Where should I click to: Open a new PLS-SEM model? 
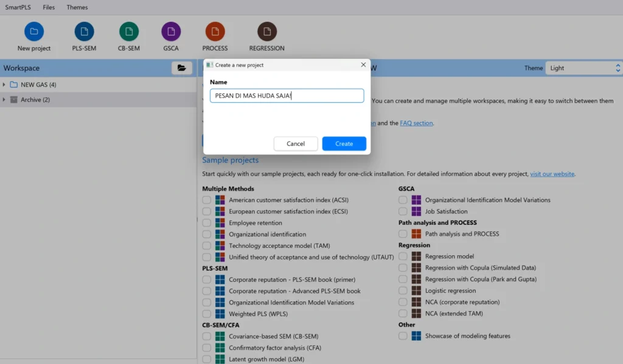pos(84,32)
